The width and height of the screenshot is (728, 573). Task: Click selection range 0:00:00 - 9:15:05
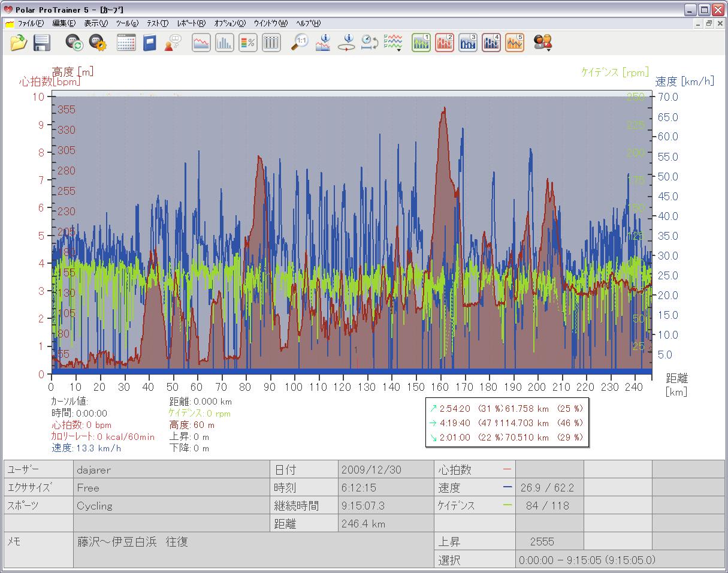[620, 560]
